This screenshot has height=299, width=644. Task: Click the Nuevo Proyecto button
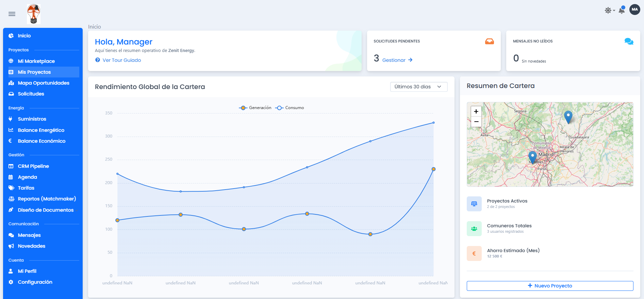550,286
